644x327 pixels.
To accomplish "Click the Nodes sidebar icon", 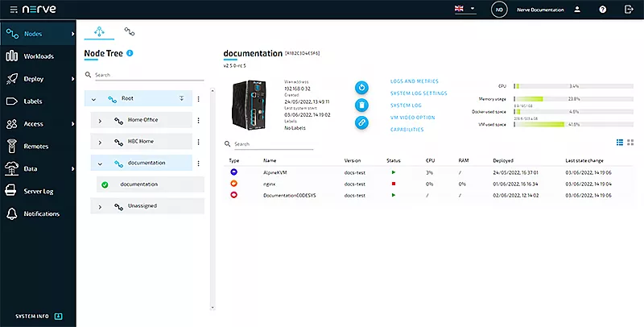I will (x=12, y=34).
